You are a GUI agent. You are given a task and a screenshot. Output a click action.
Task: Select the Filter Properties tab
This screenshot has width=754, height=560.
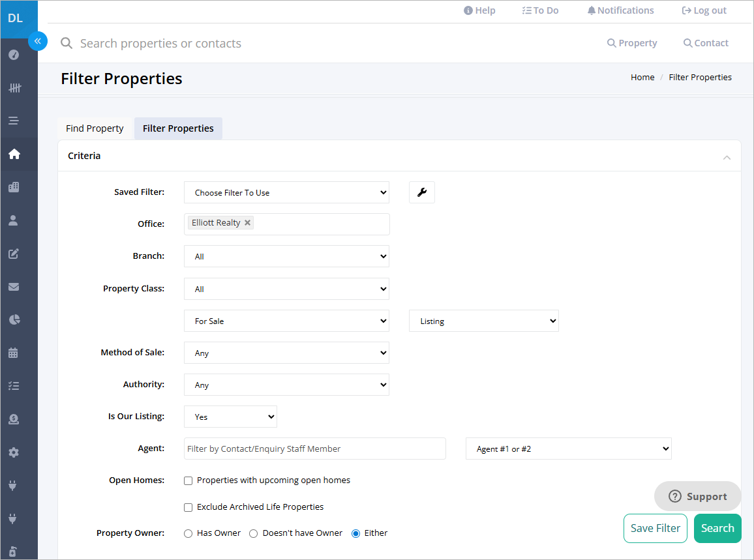pyautogui.click(x=178, y=128)
